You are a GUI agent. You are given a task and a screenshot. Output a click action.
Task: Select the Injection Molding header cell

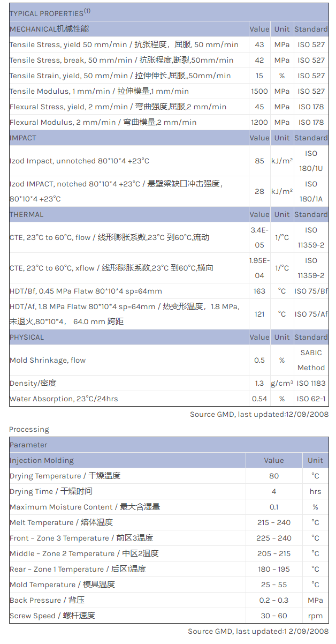(x=42, y=460)
